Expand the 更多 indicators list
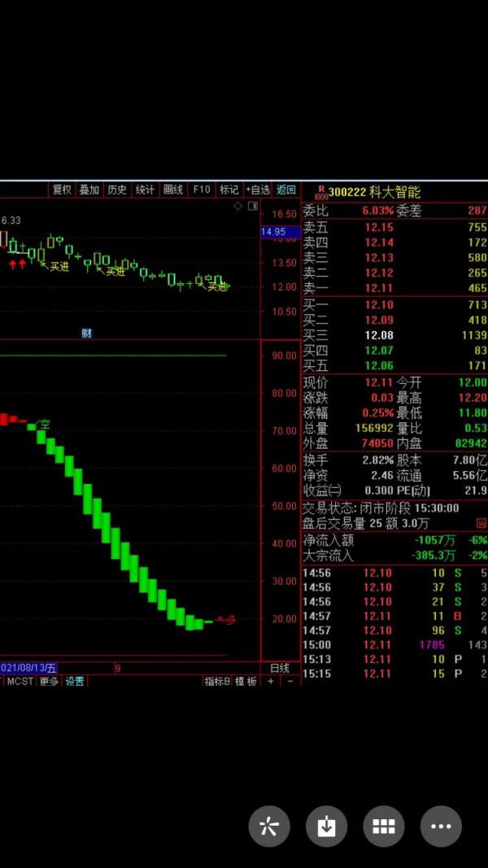 click(x=49, y=682)
